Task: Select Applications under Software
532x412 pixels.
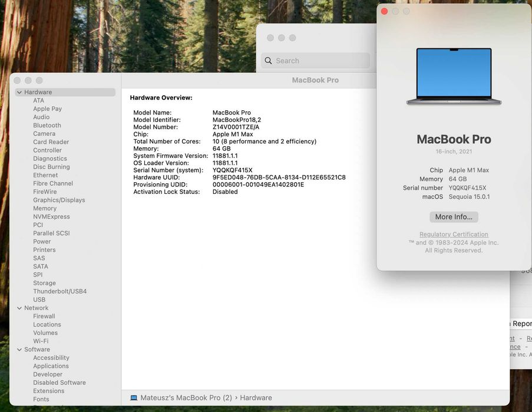Action: [x=51, y=366]
